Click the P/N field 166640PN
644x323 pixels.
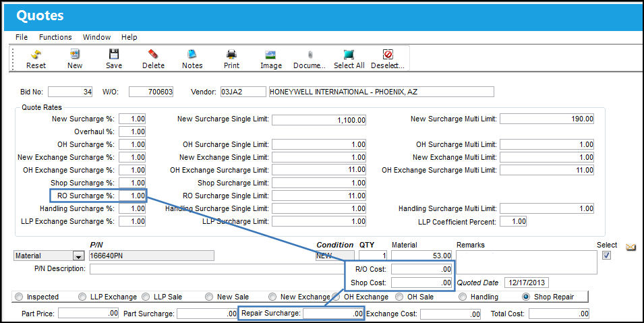tap(152, 256)
